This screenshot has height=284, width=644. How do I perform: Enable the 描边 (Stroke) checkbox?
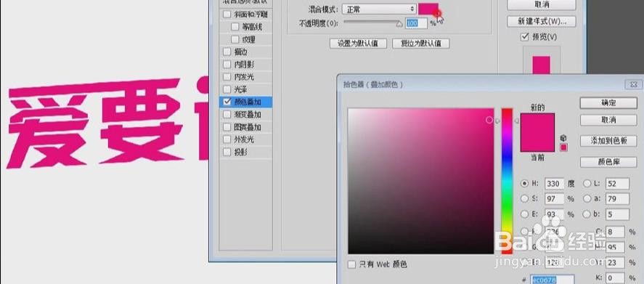(x=227, y=52)
